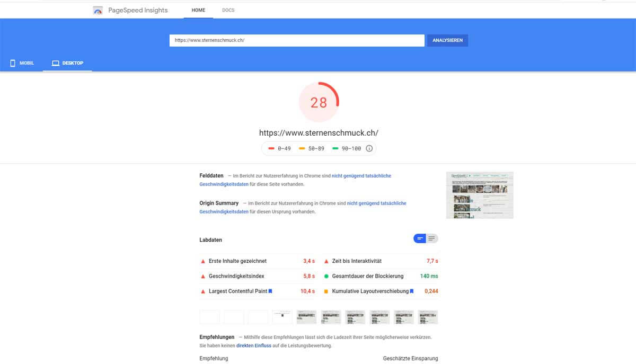Click the orange 50–89 legend swatch
The height and width of the screenshot is (364, 636).
coord(302,148)
